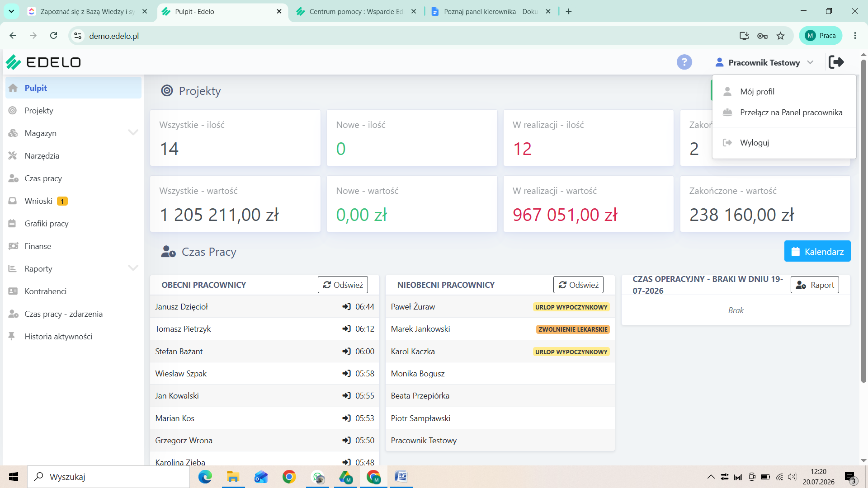Select Wyloguj from the user menu
Viewport: 868px width, 488px height.
point(754,143)
